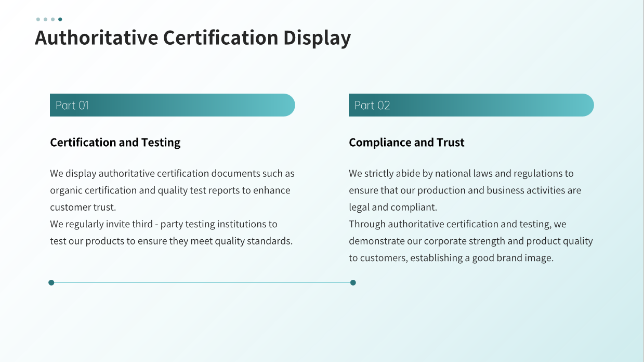Click the 'We display authoritative certification documents' sentence
Screen dimensions: 644x362
pyautogui.click(x=172, y=173)
